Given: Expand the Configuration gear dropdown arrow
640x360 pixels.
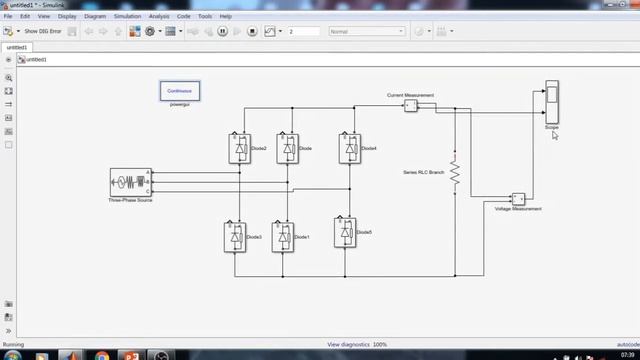Looking at the screenshot, I should (160, 31).
